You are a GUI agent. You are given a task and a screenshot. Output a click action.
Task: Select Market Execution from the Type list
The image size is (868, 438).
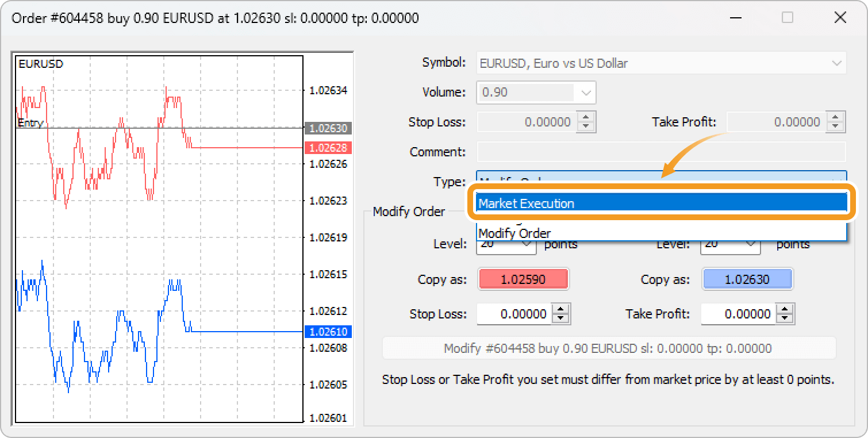click(x=662, y=203)
